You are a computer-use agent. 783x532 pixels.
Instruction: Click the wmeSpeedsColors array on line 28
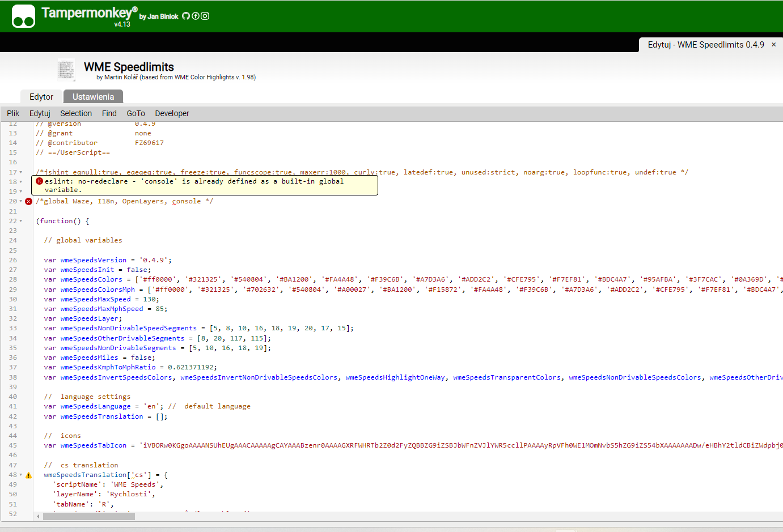[x=413, y=279]
